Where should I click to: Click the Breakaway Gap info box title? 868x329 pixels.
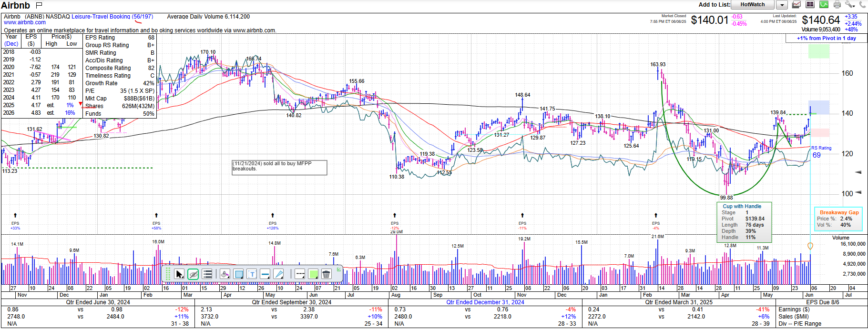[x=839, y=212]
